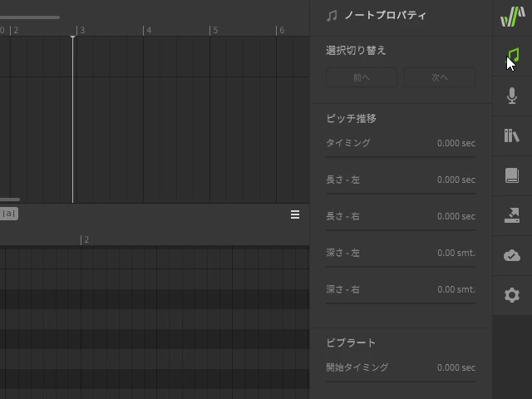The height and width of the screenshot is (399, 532).
Task: Toggle the |a| phoneme display button
Action: pyautogui.click(x=8, y=214)
